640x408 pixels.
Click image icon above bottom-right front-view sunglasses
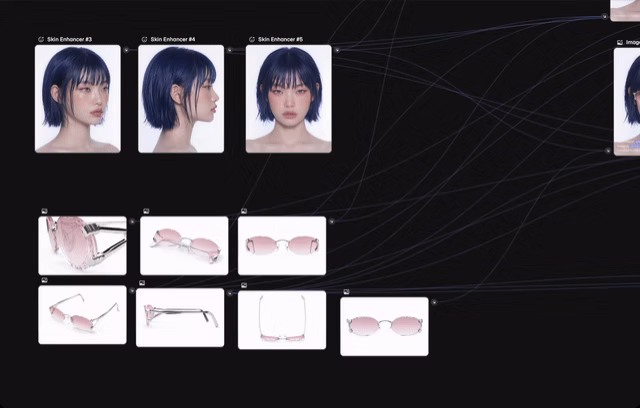coord(347,292)
